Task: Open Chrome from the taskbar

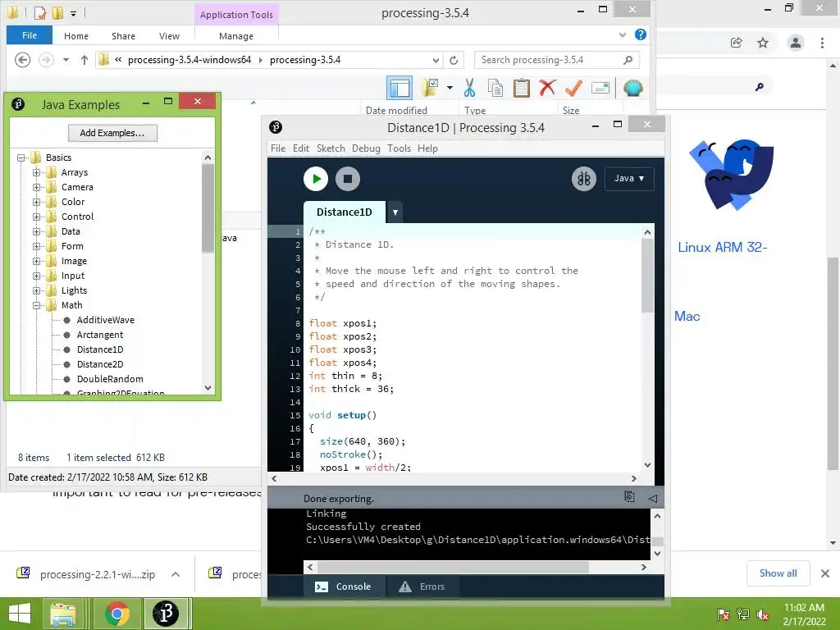Action: coord(116,614)
